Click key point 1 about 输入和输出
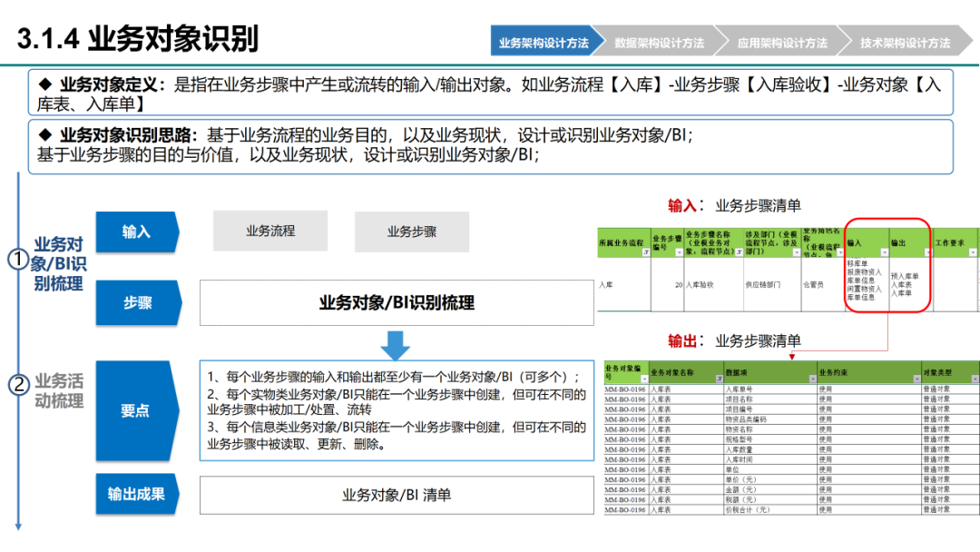 [393, 377]
